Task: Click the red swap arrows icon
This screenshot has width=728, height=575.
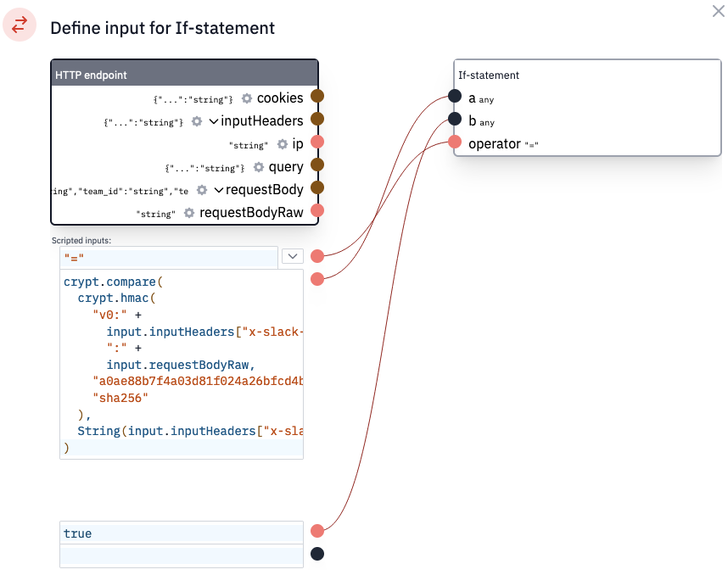Action: [20, 25]
